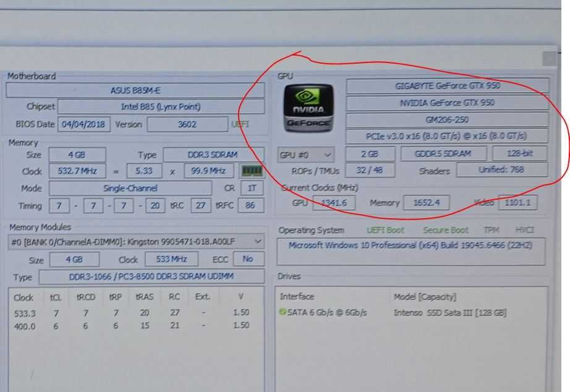This screenshot has width=570, height=392.
Task: Click the Model [Capacity] column header
Action: [425, 297]
